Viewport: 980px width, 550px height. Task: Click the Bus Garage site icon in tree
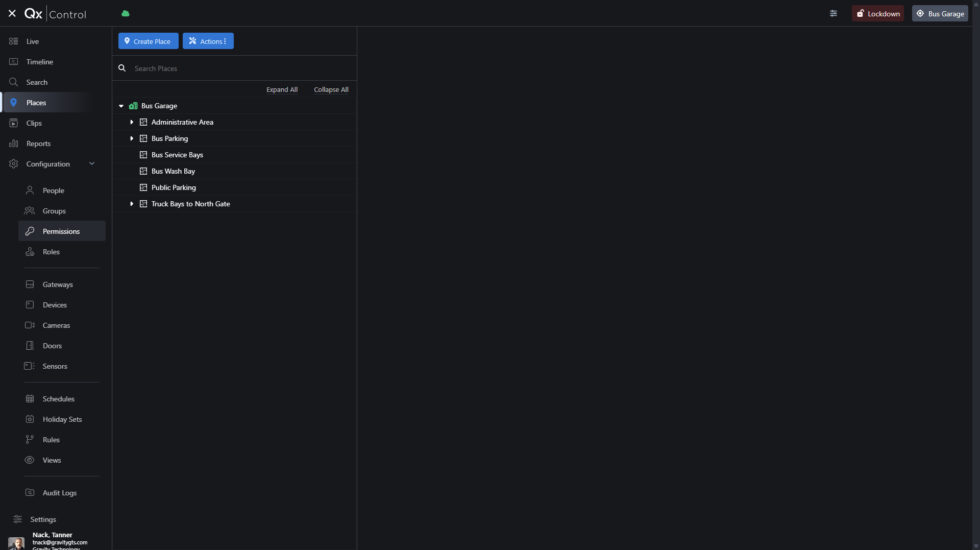click(133, 106)
